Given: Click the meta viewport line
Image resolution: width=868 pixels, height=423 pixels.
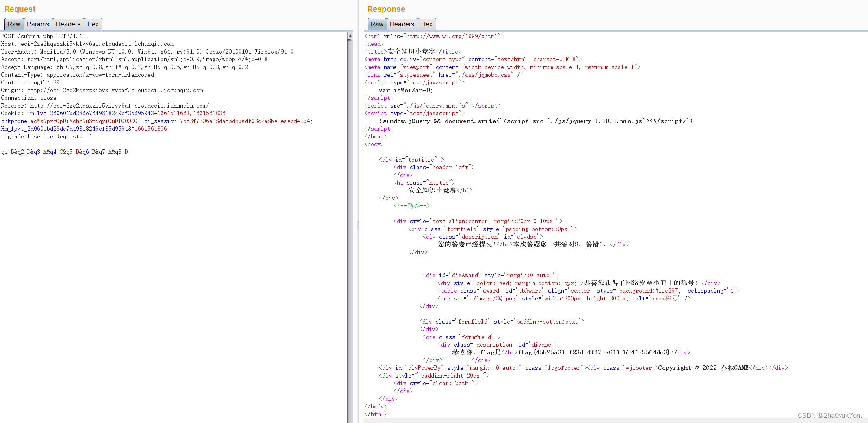Looking at the screenshot, I should (502, 67).
